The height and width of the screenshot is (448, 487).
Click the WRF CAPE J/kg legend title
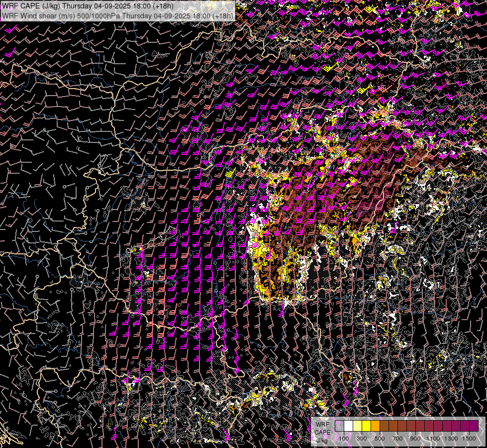[322, 432]
